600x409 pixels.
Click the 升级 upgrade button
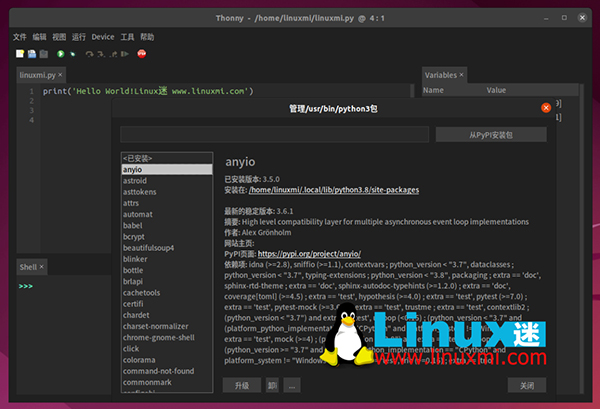coord(241,385)
